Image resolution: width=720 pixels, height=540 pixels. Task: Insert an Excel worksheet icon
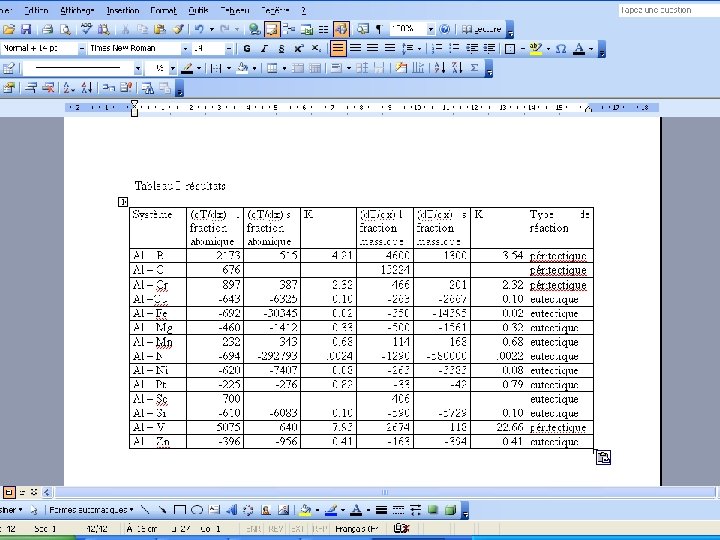click(x=306, y=29)
